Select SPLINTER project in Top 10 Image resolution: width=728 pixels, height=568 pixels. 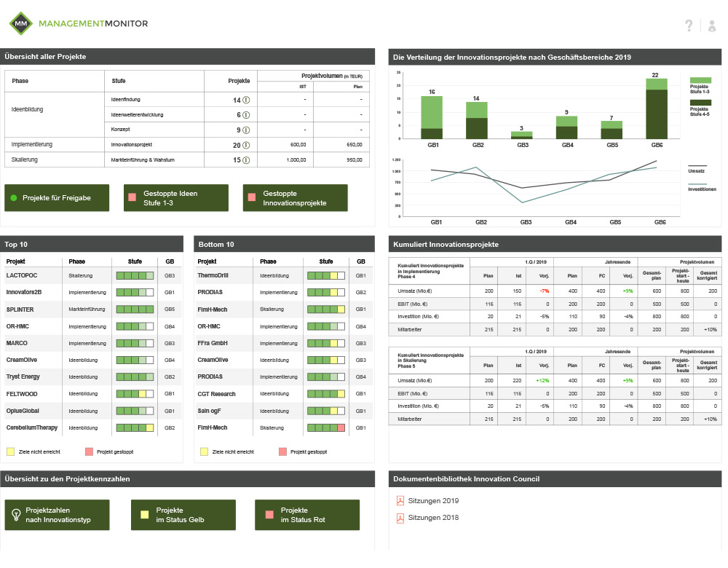pos(20,309)
